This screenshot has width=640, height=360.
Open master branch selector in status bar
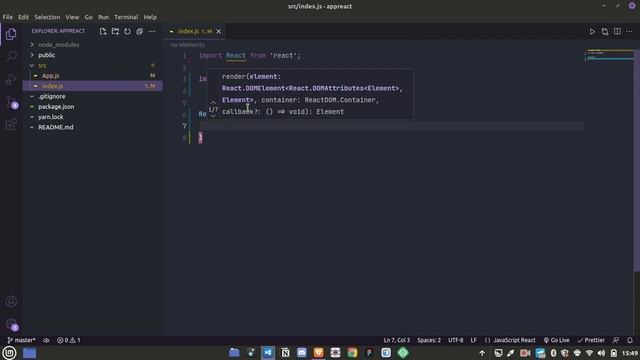coord(21,340)
